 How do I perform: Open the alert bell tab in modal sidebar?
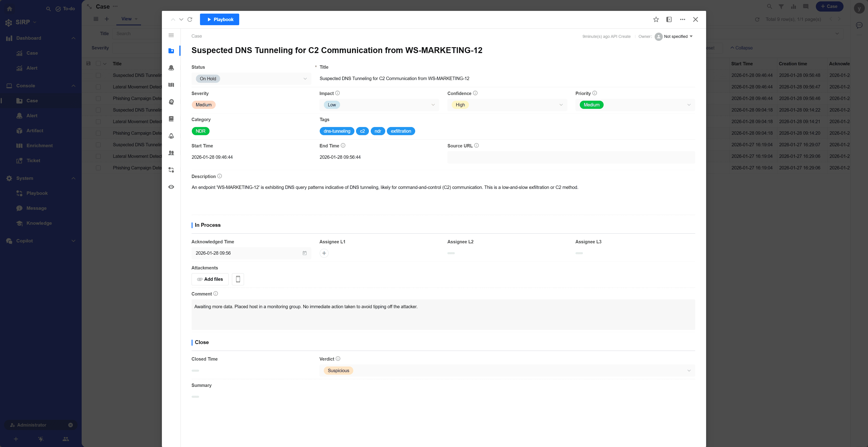[171, 68]
